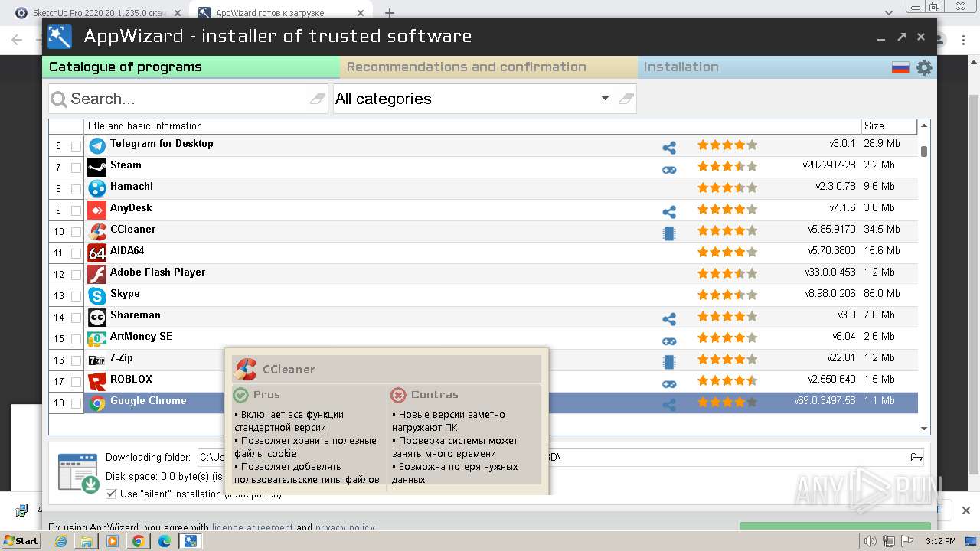The height and width of the screenshot is (551, 980).
Task: Click the AIDA64 app icon
Action: (x=97, y=253)
